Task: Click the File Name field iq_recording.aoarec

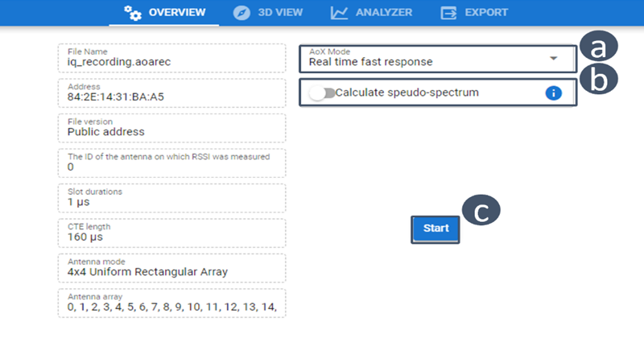Action: pyautogui.click(x=171, y=57)
